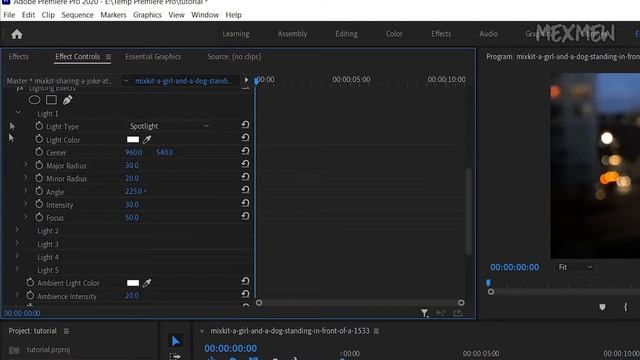Screen dimensions: 640x360
Task: Switch to the Effects panel tab
Action: [x=18, y=57]
